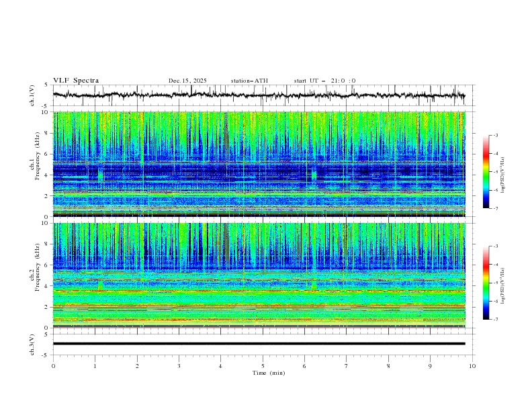Click the "3" tick on the time axis
532x411 pixels.
pyautogui.click(x=179, y=366)
